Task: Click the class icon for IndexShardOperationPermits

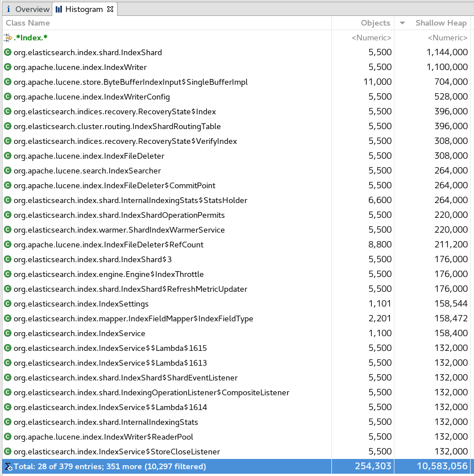Action: point(7,215)
